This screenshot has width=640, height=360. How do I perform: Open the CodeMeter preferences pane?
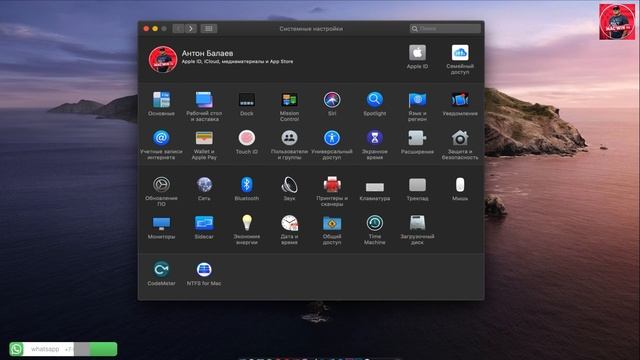tap(161, 270)
